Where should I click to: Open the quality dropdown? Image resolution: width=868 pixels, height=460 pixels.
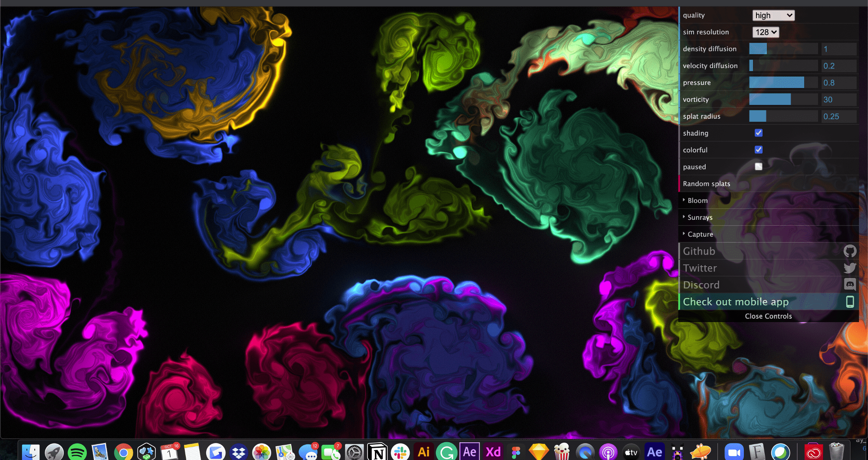pyautogui.click(x=773, y=16)
